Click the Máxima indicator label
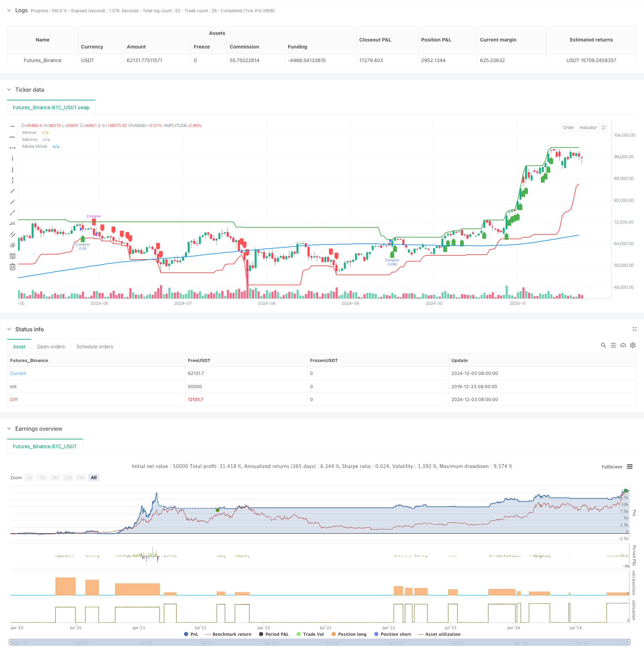The height and width of the screenshot is (656, 644). pyautogui.click(x=30, y=140)
